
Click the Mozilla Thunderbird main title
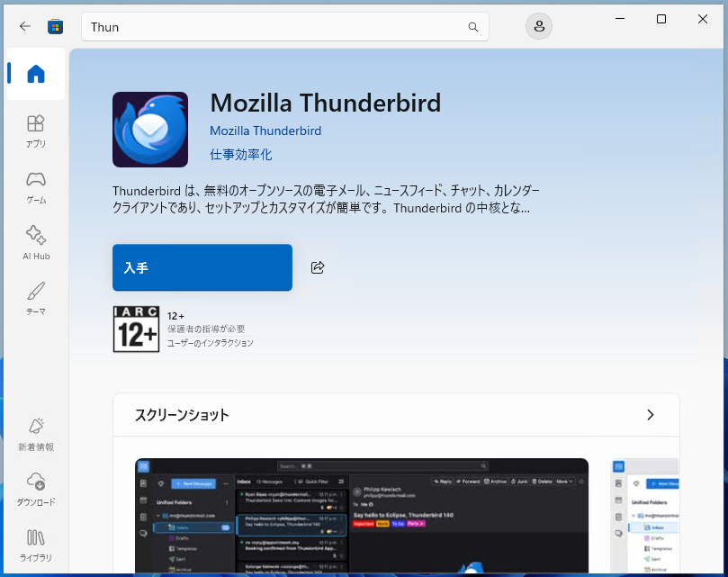pyautogui.click(x=326, y=103)
